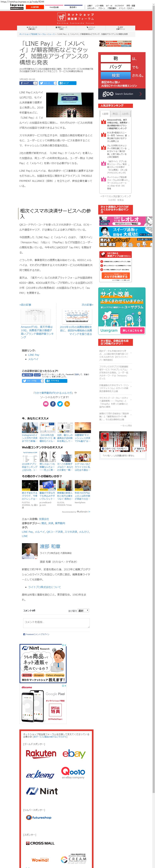
Task: Open the Wowma! sponsor logo
Action: click(40, 860)
